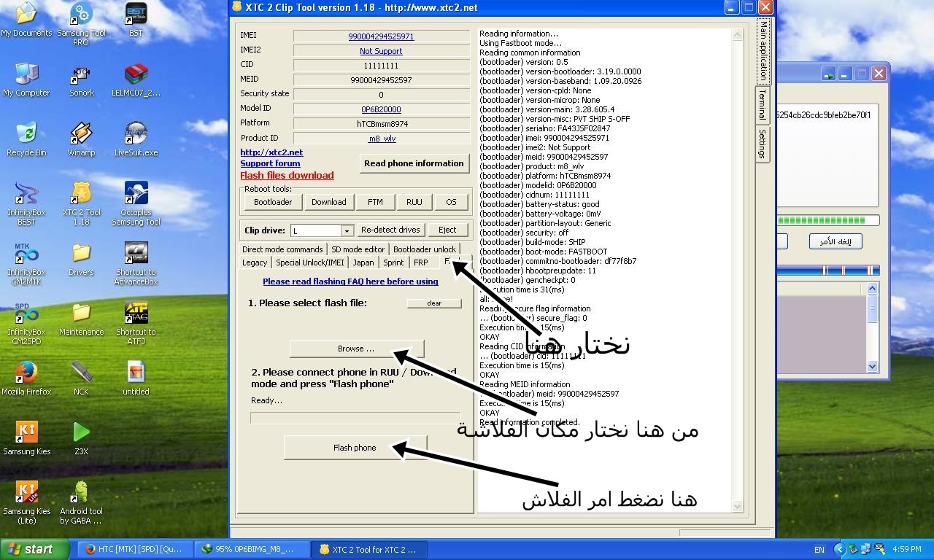This screenshot has height=560, width=934.
Task: Launch Octoplus Samsung Tool shortcut
Action: (x=136, y=203)
